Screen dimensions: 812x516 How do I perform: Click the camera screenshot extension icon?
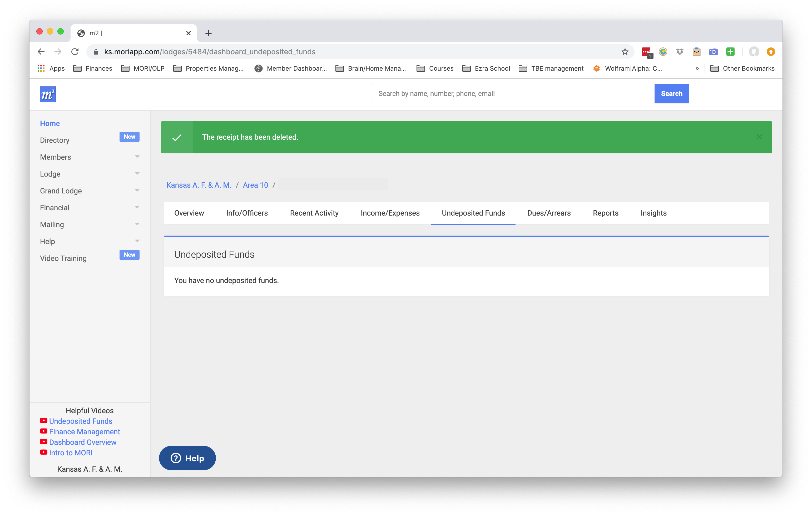(713, 52)
